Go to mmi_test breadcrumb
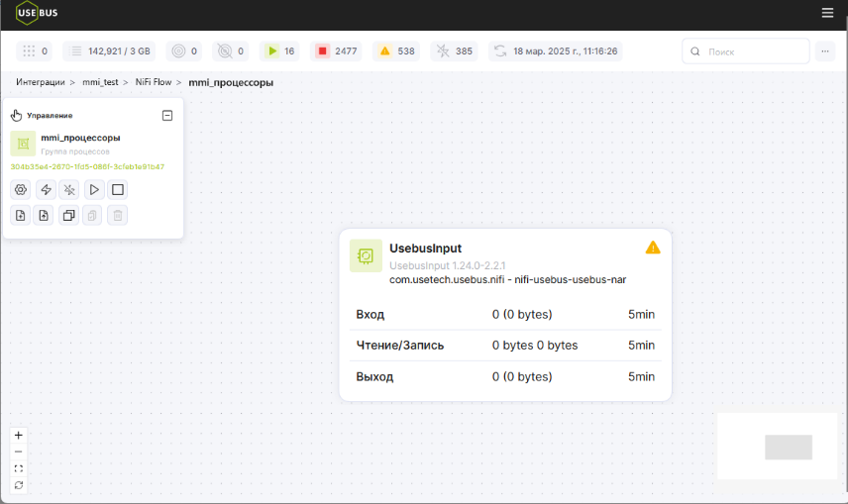The width and height of the screenshot is (848, 504). [x=100, y=82]
